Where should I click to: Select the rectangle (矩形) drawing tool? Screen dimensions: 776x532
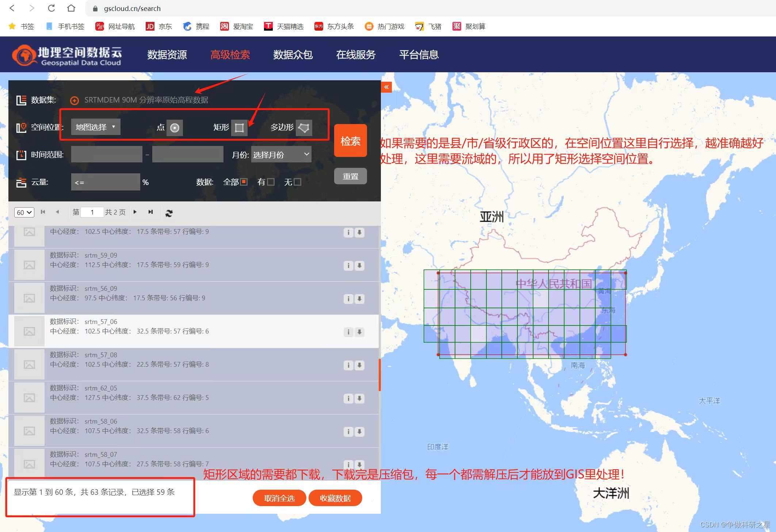click(x=239, y=128)
